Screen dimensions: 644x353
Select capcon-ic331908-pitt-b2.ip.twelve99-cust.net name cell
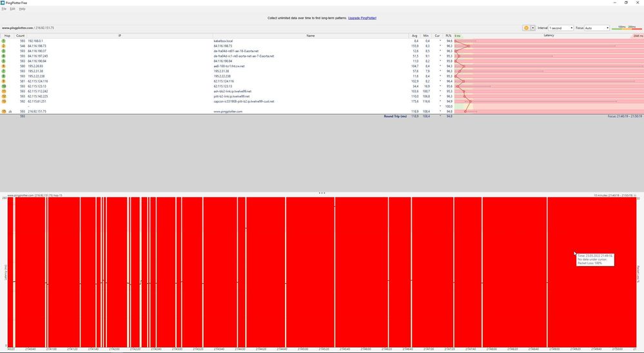point(244,101)
